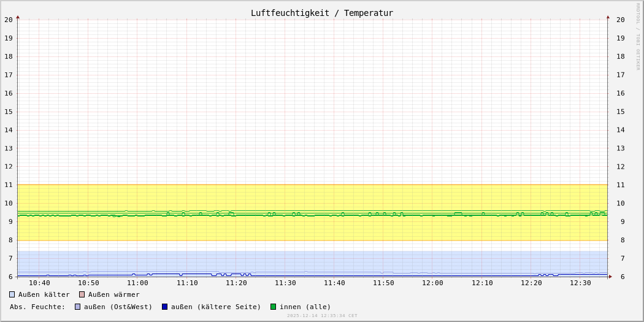Click the timestamp text below the legend

click(322, 316)
